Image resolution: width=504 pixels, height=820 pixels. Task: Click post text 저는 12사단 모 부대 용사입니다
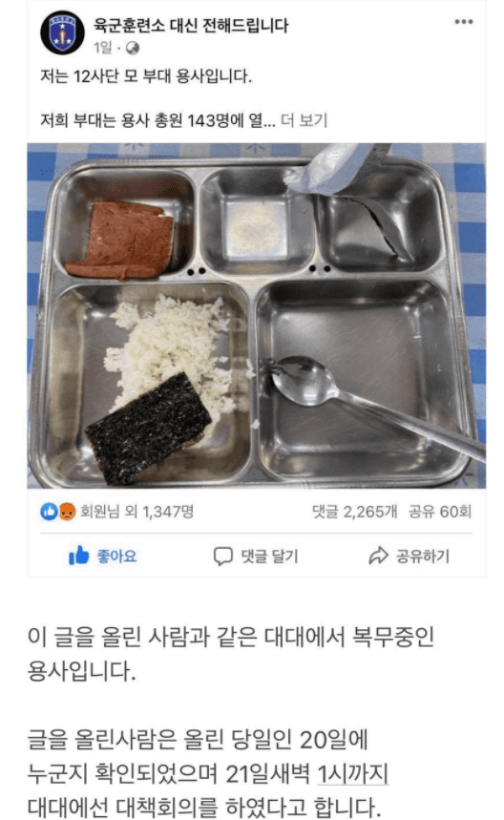146,76
